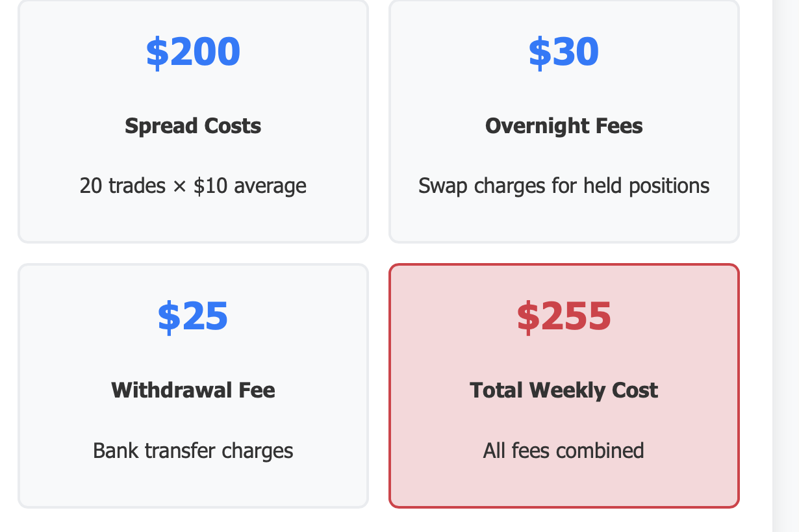Click the "Bank transfer charges" description
The width and height of the screenshot is (799, 532).
[x=193, y=450]
